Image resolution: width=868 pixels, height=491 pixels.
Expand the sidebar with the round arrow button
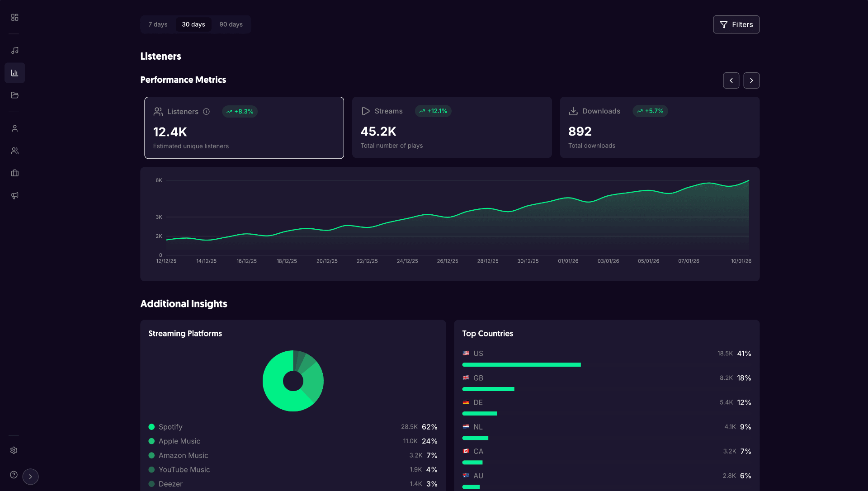coord(30,477)
